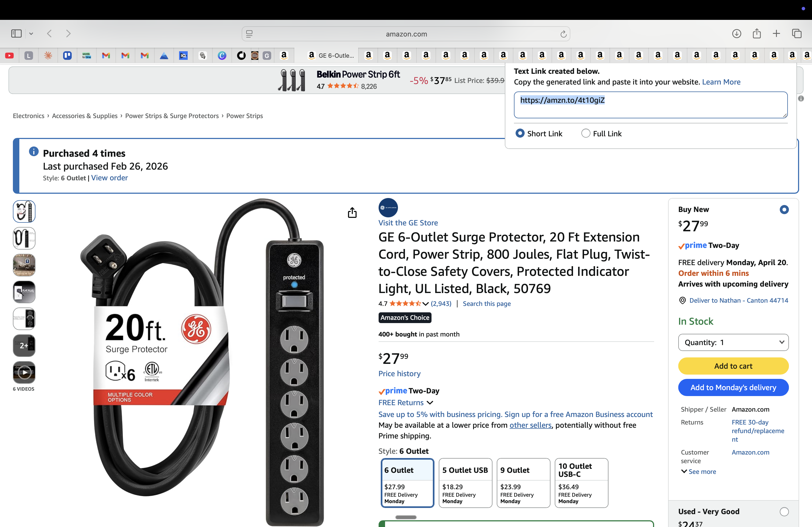Click the Amazon's Choice badge
This screenshot has width=812, height=527.
[405, 317]
